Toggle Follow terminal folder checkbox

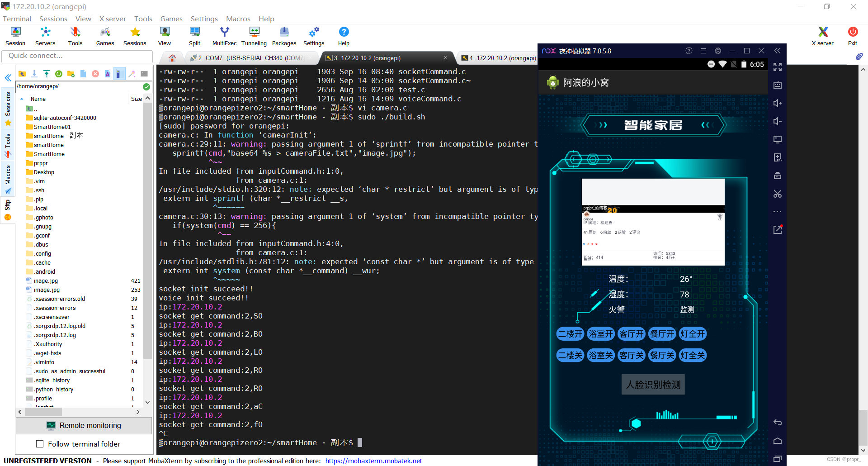(x=40, y=444)
